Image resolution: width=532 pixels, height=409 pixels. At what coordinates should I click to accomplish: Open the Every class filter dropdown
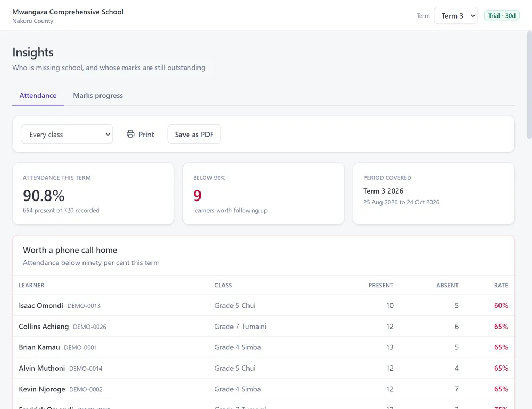(67, 135)
